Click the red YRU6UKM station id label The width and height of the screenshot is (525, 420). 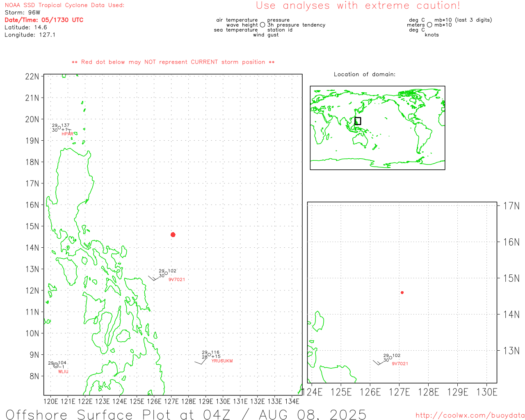click(x=222, y=361)
